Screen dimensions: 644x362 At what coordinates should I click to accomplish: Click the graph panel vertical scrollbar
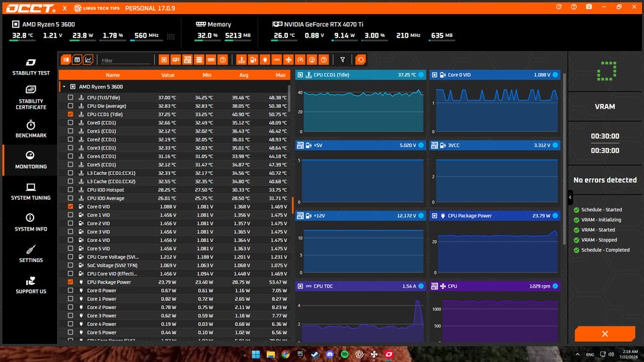[x=564, y=160]
